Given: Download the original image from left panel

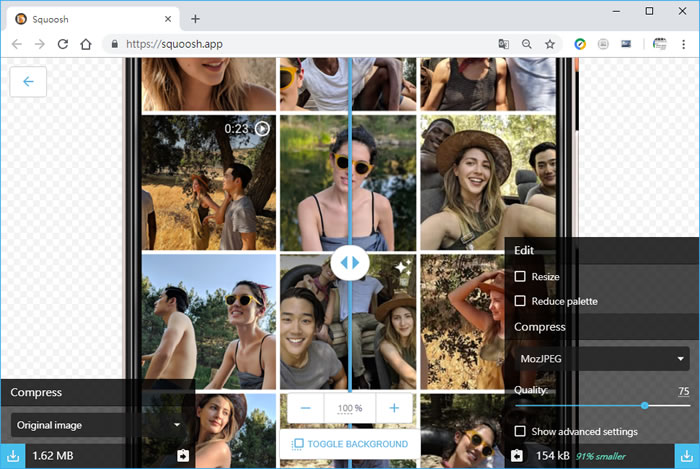Looking at the screenshot, I should tap(13, 456).
